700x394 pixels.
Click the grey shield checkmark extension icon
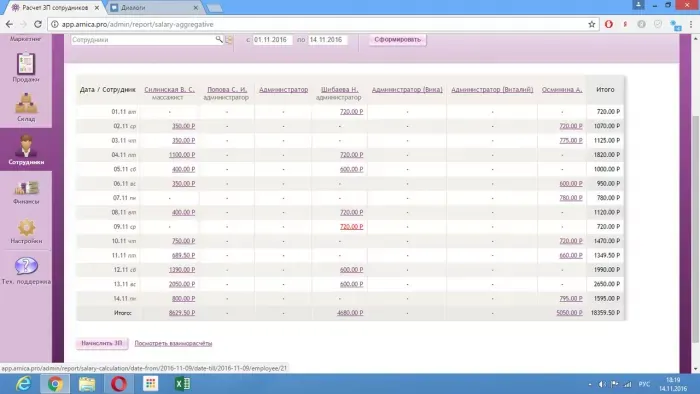(x=658, y=24)
